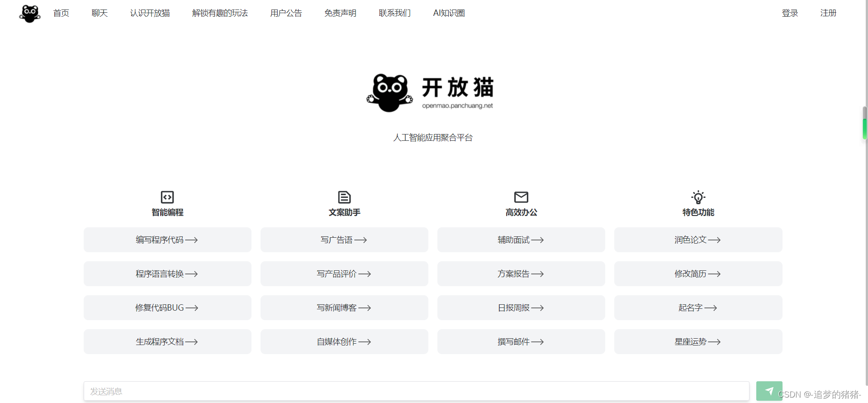Select the 生成程序文档 card
Image resolution: width=868 pixels, height=403 pixels.
[x=167, y=341]
